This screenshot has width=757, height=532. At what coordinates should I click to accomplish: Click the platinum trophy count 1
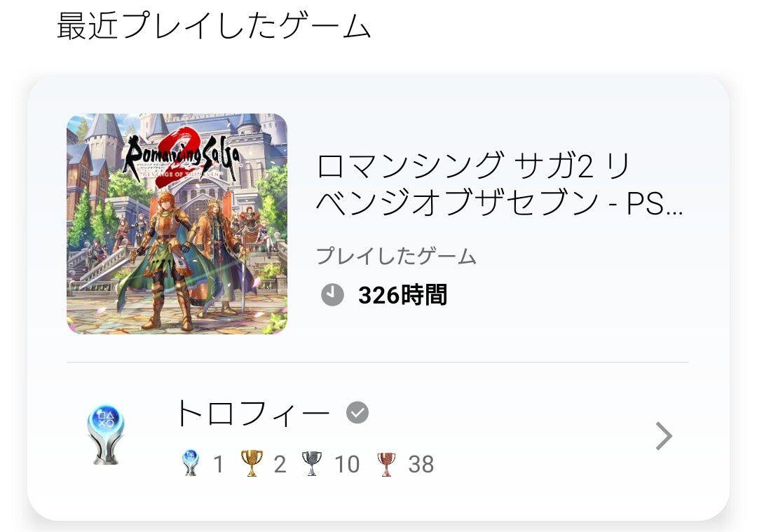pos(219,465)
